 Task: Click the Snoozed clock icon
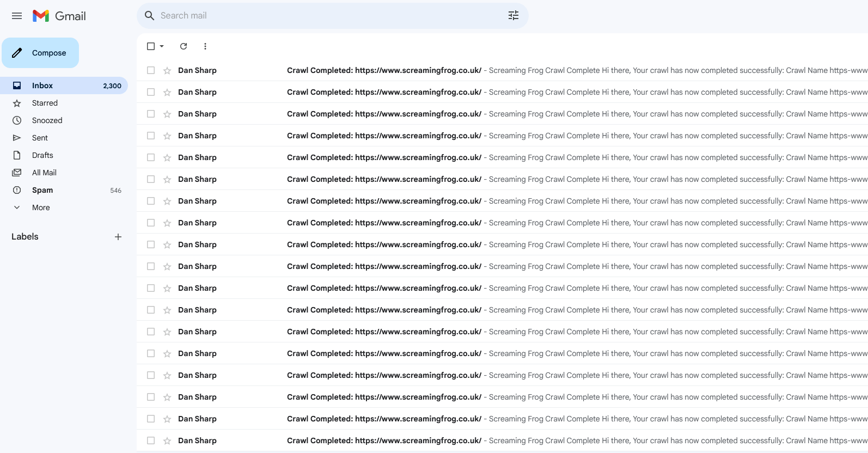coord(17,120)
